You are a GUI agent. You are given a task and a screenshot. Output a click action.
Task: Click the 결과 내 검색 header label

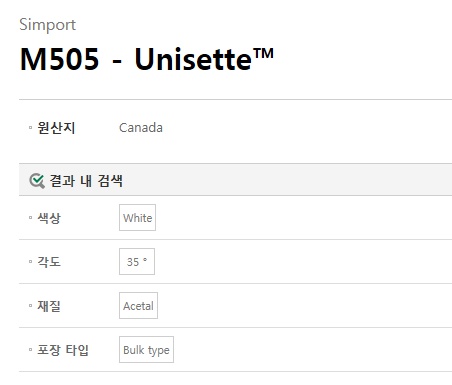tap(86, 181)
